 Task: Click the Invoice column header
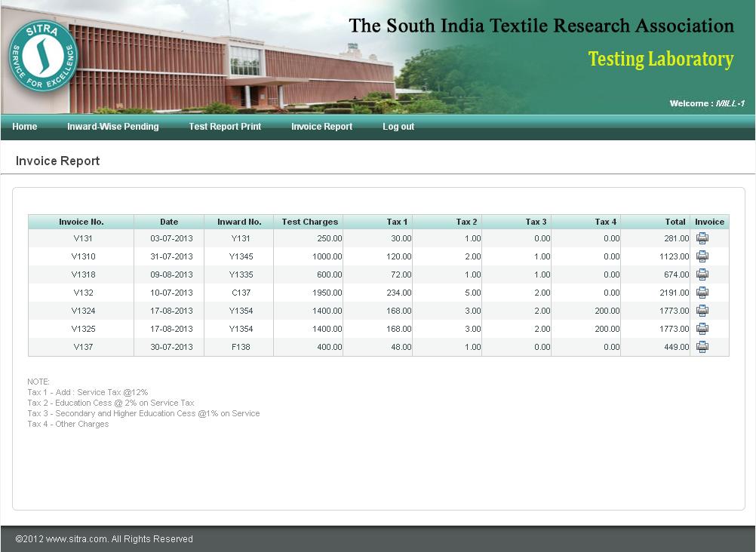(709, 222)
